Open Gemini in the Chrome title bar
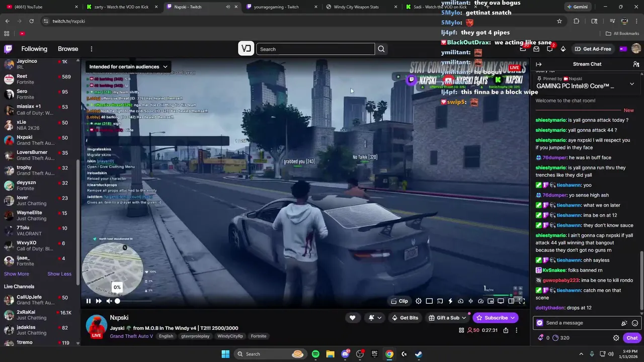The image size is (644, 362). point(577,7)
